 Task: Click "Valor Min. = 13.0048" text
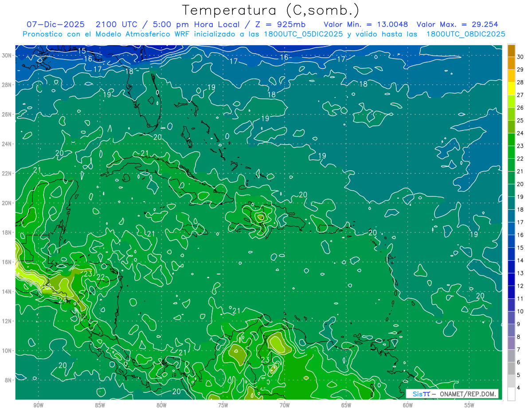point(366,24)
